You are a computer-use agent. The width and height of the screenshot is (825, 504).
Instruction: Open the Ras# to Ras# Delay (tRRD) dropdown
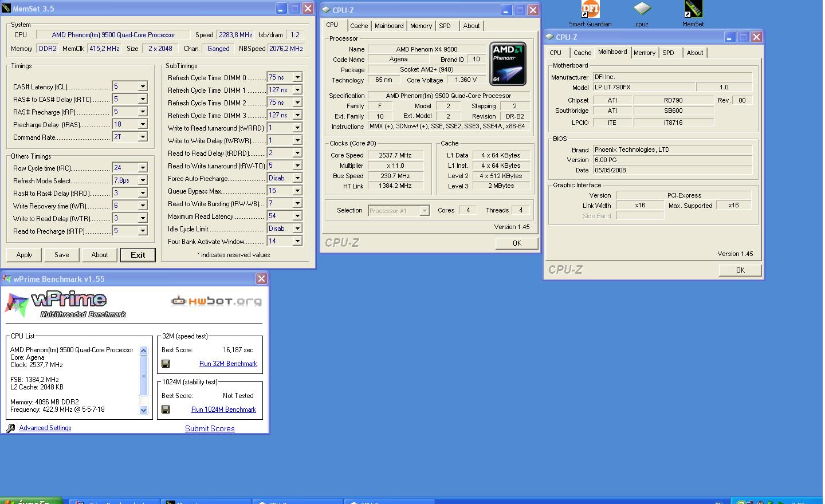(x=143, y=193)
